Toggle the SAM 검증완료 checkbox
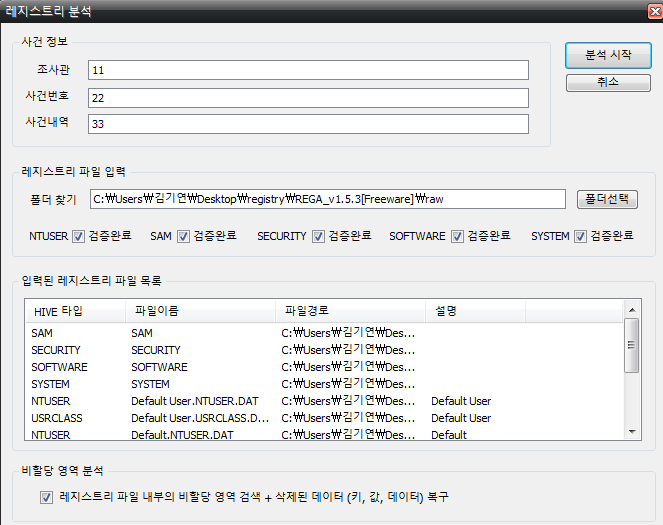 183,236
